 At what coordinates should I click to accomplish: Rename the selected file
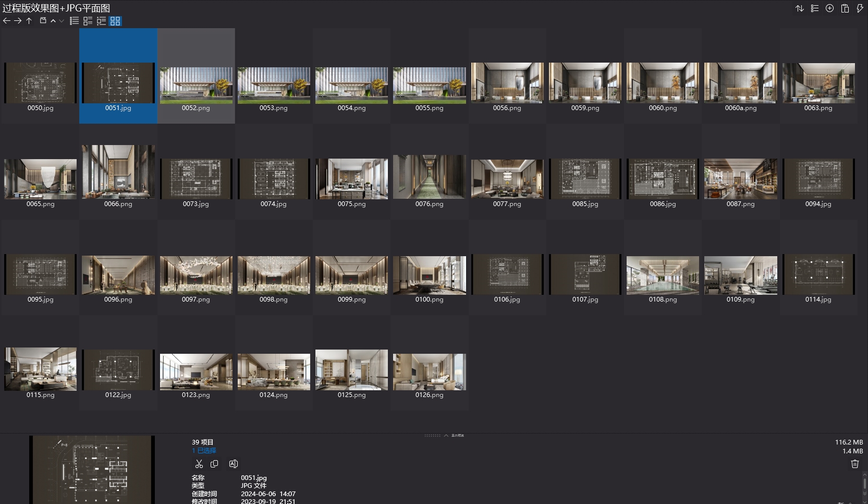coord(234,464)
